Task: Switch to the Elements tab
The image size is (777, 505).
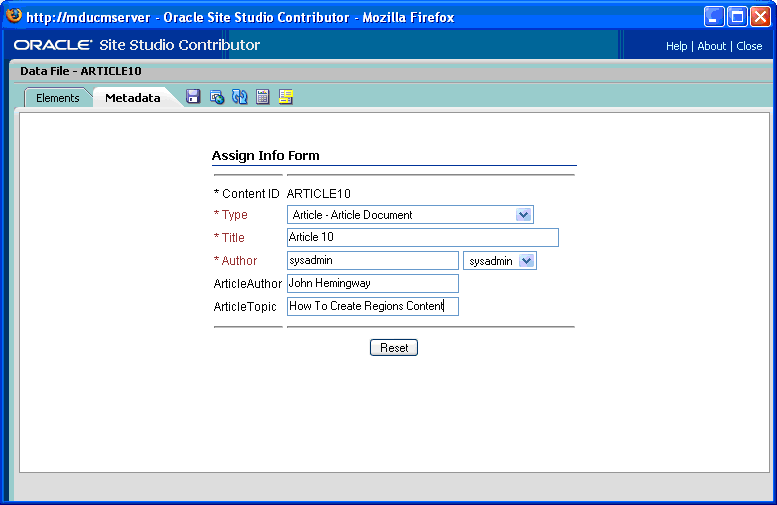Action: (57, 98)
